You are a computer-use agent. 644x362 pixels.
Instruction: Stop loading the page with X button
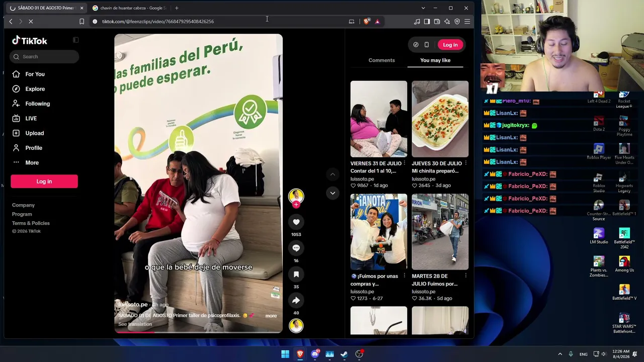(x=31, y=21)
